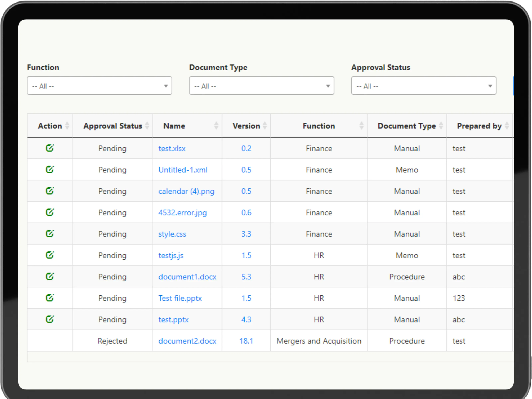Image resolution: width=532 pixels, height=399 pixels.
Task: Open the testjs.js file link
Action: pos(171,255)
